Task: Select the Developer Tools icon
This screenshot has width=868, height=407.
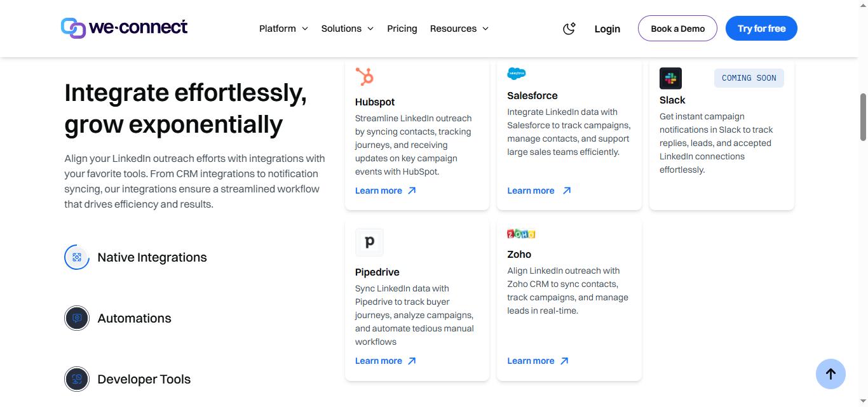Action: pyautogui.click(x=76, y=379)
